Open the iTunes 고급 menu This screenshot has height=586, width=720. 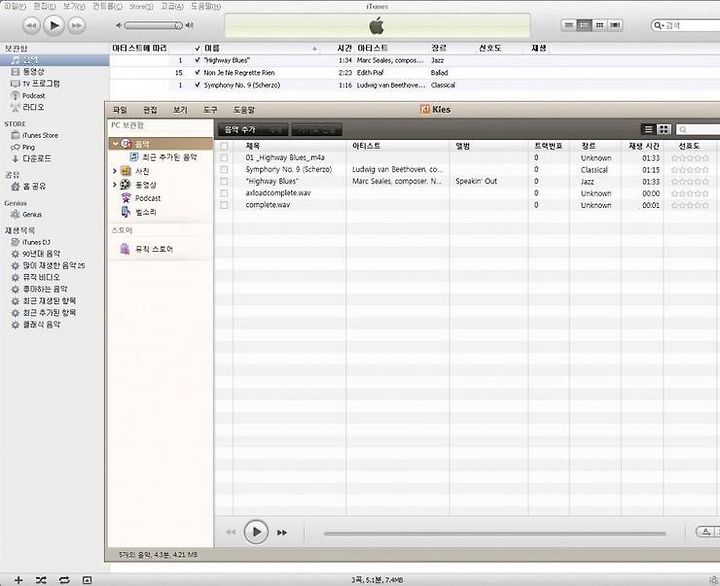click(172, 6)
